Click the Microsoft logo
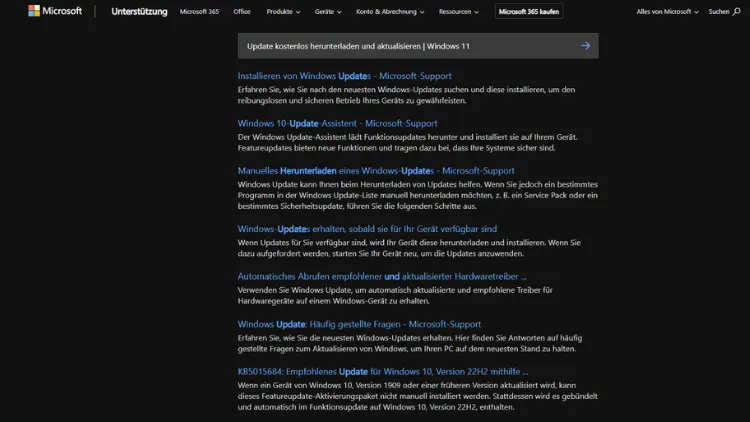Image resolution: width=750 pixels, height=422 pixels. pos(55,11)
